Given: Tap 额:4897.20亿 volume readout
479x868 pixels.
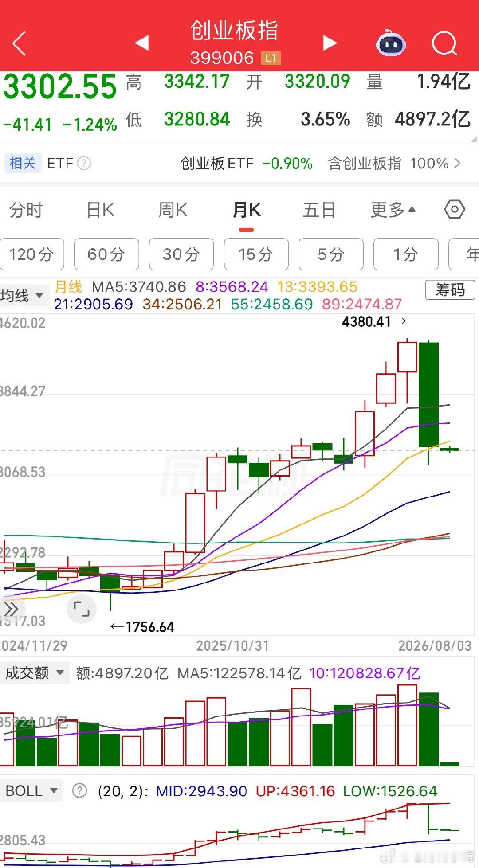Looking at the screenshot, I should (x=122, y=673).
